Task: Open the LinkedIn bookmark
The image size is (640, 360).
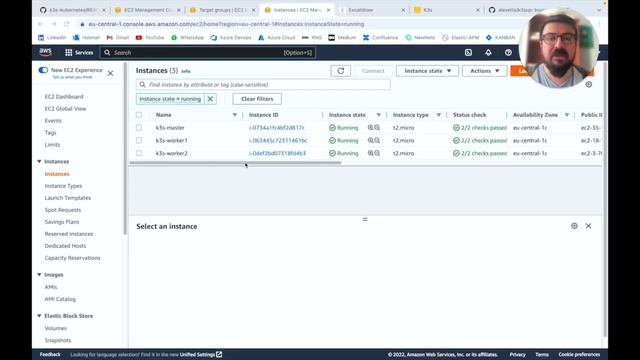Action: (52, 38)
